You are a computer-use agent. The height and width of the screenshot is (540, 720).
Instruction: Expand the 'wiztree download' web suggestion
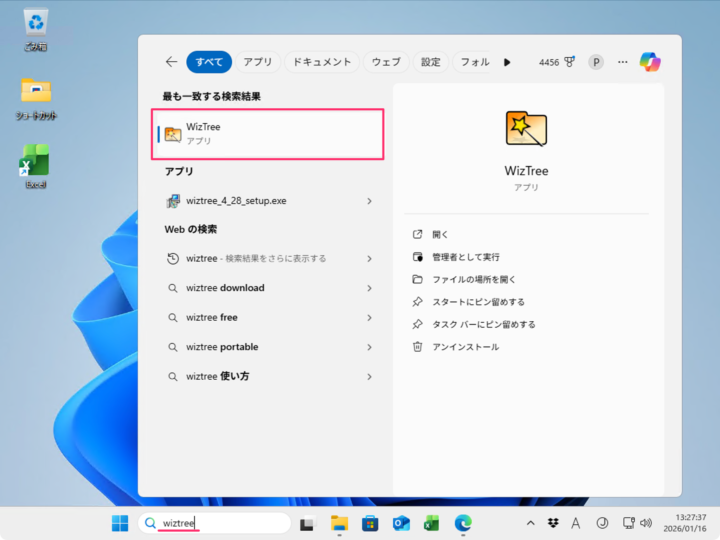(x=369, y=288)
